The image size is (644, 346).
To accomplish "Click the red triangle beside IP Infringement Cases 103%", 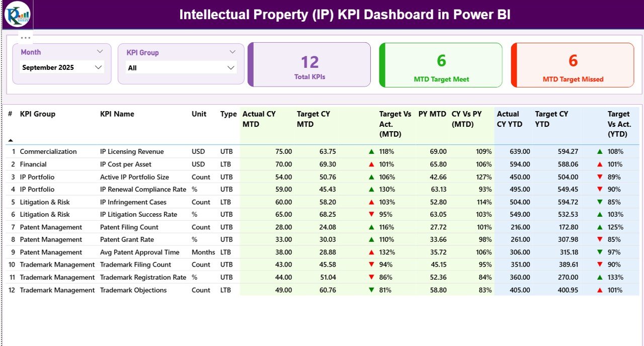I will pyautogui.click(x=371, y=202).
